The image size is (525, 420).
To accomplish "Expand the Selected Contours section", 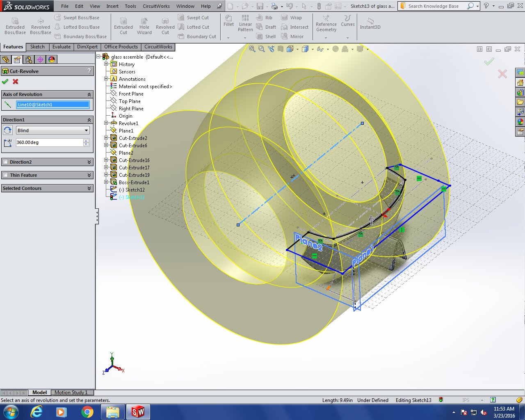I will coord(89,188).
